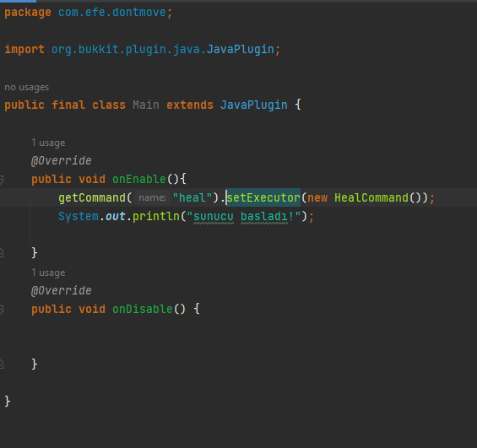Click the 'out' field reference
477x448 pixels.
116,217
